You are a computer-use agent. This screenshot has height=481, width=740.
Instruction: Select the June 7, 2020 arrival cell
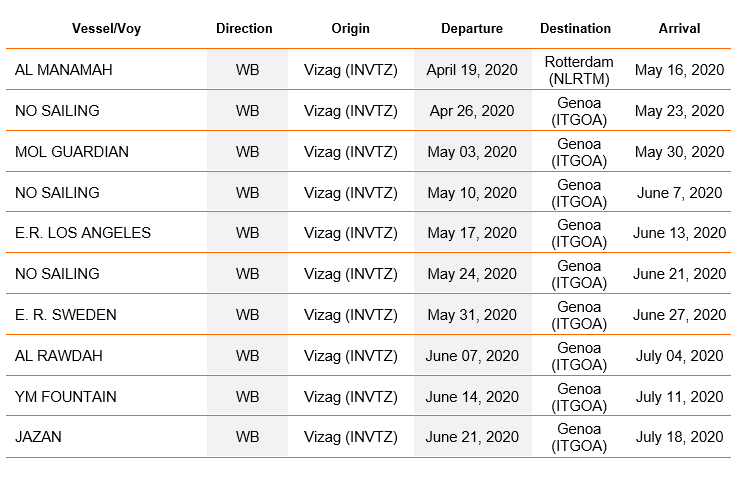(679, 193)
